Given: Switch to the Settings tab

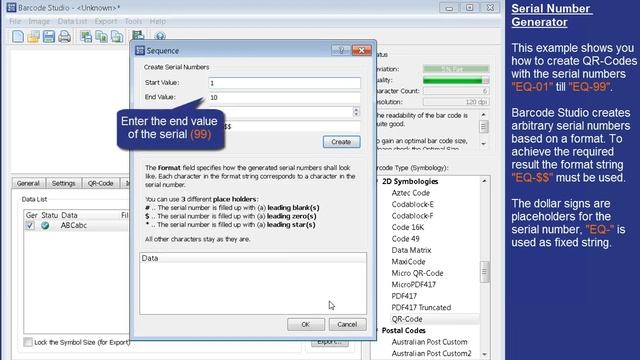Looking at the screenshot, I should (63, 183).
